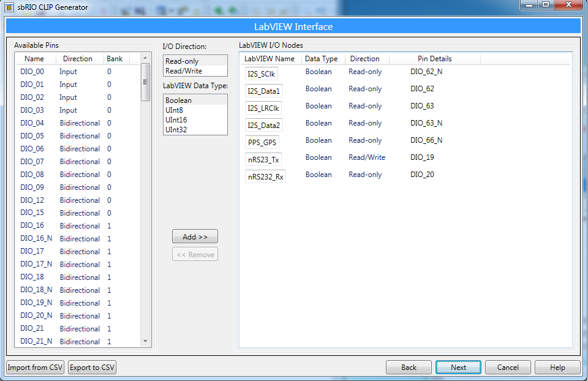
Task: Edit the PPS_GPS LabVIEW name field
Action: click(x=262, y=143)
